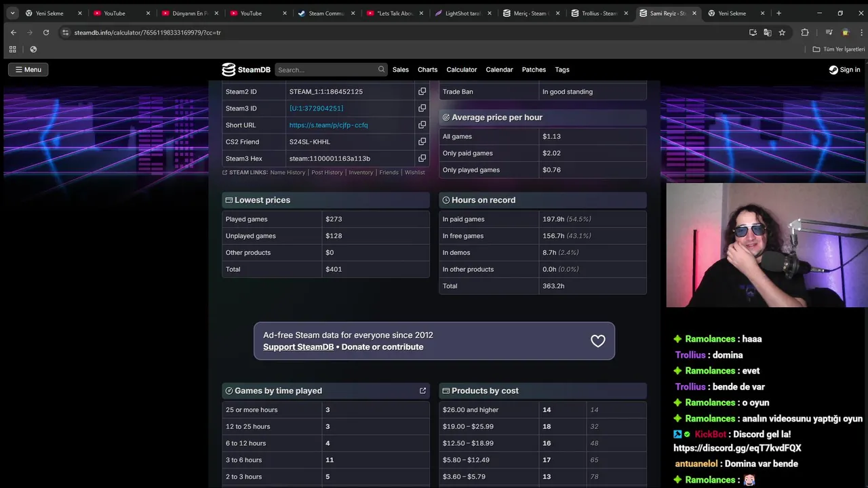Open Games by time played external link
Image resolution: width=868 pixels, height=488 pixels.
(x=422, y=390)
